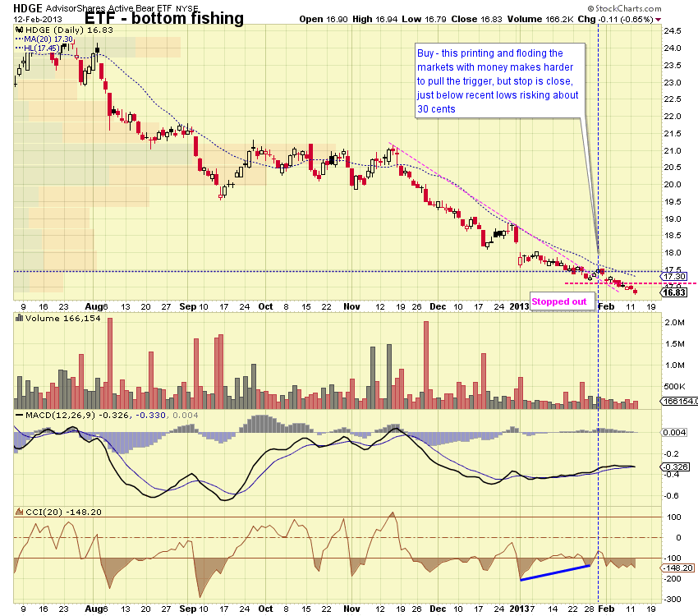The height and width of the screenshot is (616, 698).
Task: Click the HDGE ticker symbol in header
Action: 28,7
